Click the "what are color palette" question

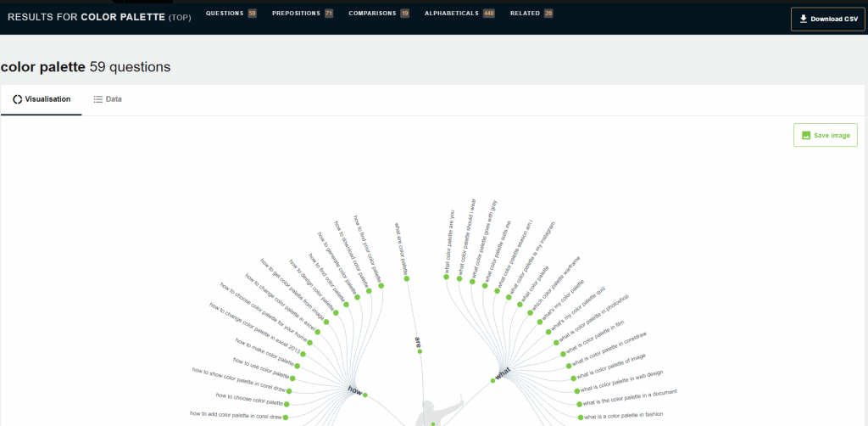401,249
